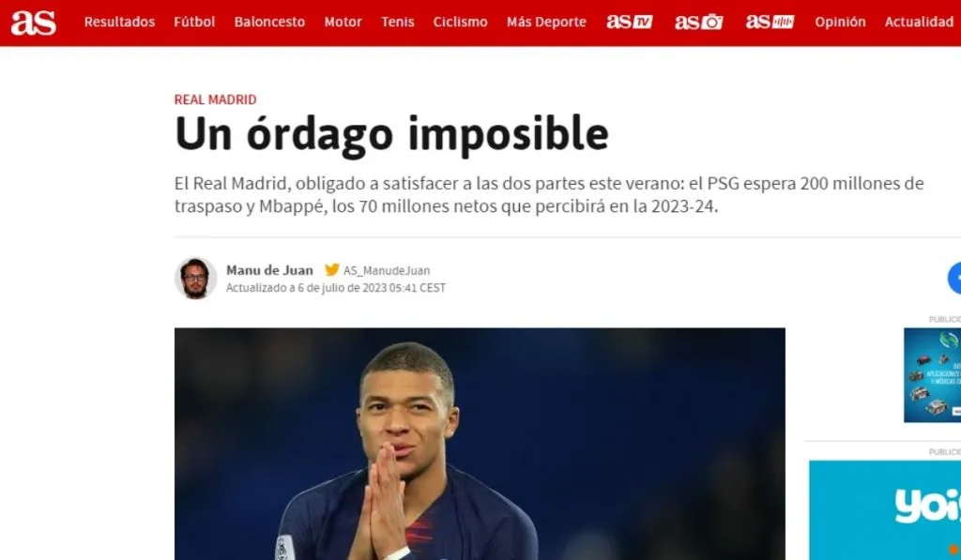
Task: Click the Twitter bird icon beside AS_ManudeJuan
Action: click(331, 269)
